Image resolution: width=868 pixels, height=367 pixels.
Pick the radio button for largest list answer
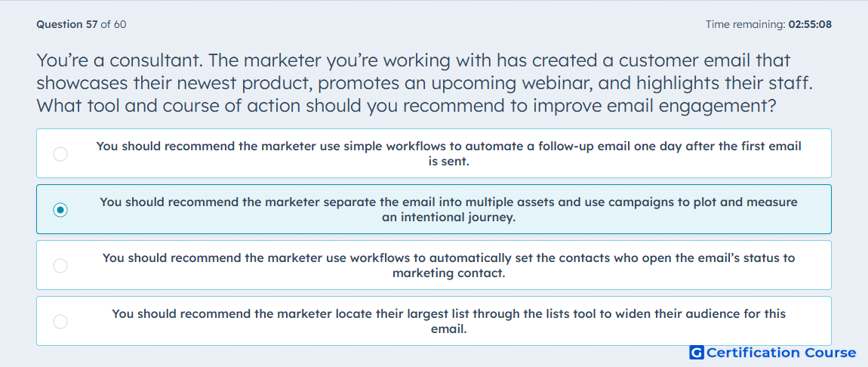pyautogui.click(x=60, y=322)
